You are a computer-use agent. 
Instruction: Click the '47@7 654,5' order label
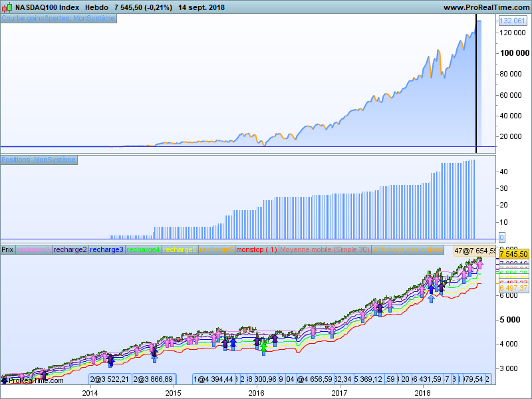[474, 251]
